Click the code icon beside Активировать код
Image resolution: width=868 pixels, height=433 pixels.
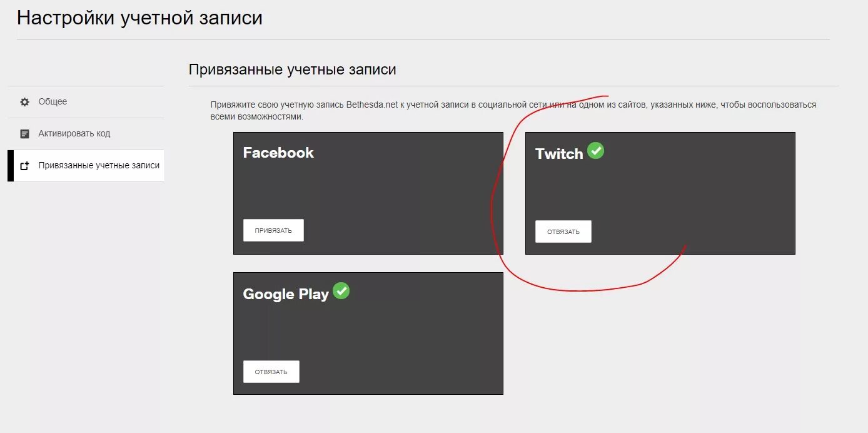24,134
